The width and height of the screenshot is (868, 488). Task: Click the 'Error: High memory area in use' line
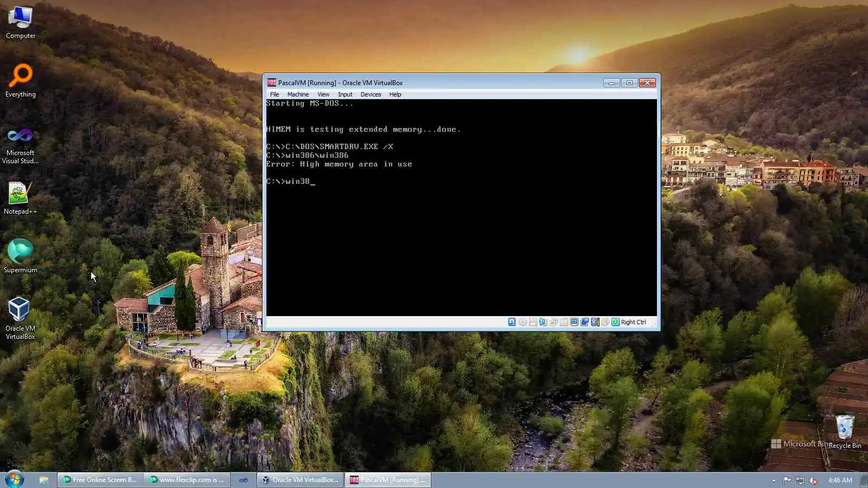339,164
